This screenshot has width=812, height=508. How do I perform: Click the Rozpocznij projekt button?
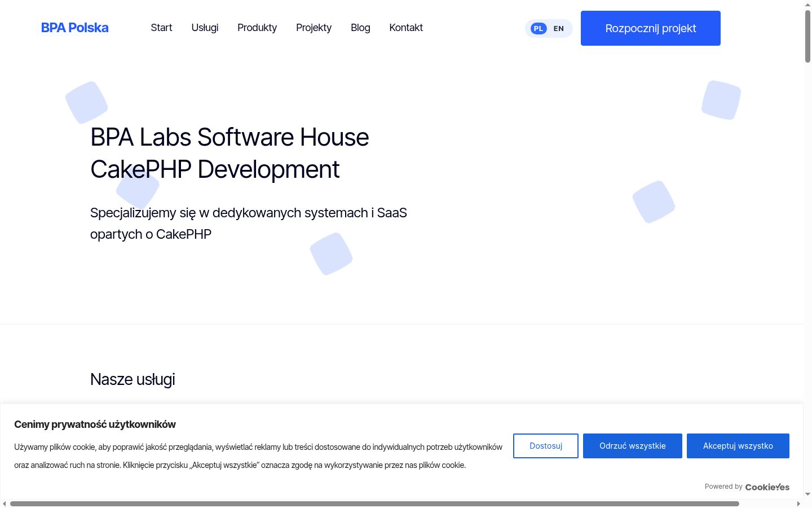(x=651, y=28)
